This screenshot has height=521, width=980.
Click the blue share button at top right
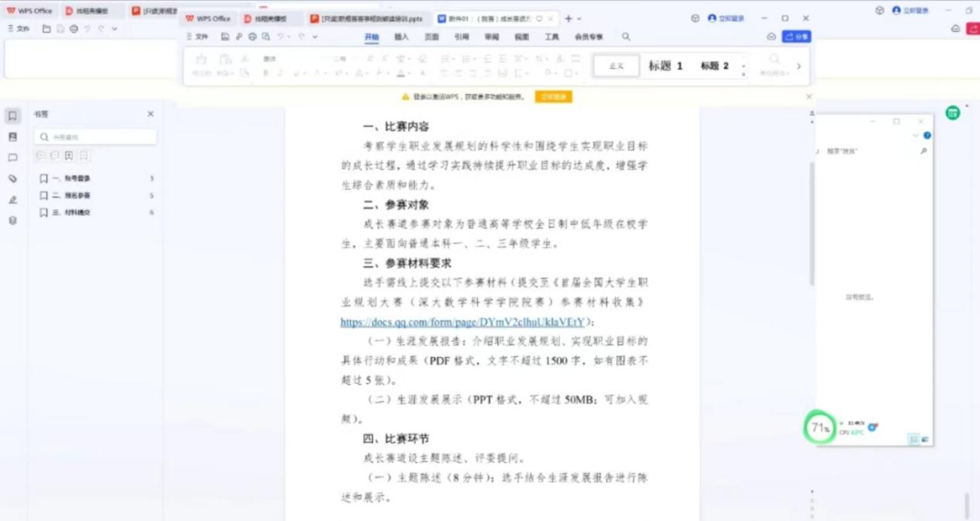pos(796,36)
